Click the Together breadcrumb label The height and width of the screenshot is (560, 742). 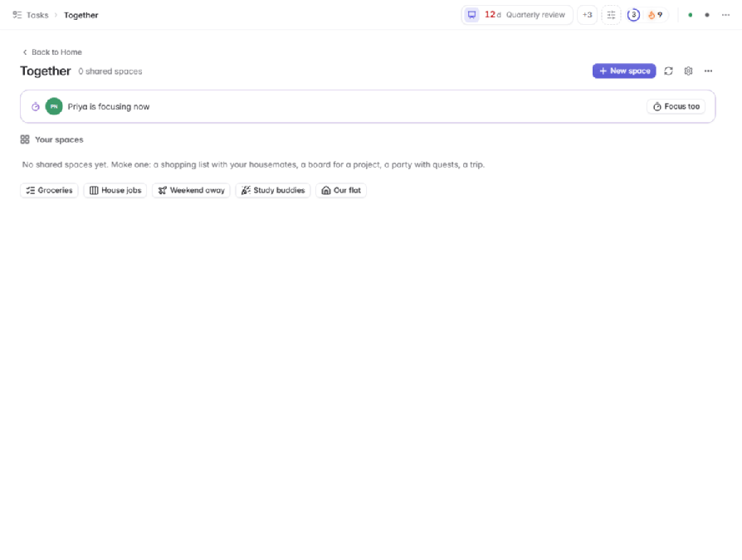[81, 15]
